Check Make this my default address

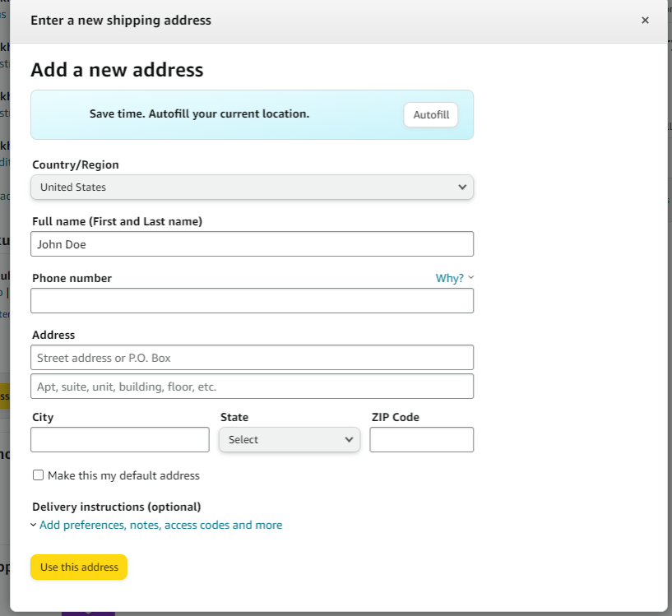[x=38, y=475]
